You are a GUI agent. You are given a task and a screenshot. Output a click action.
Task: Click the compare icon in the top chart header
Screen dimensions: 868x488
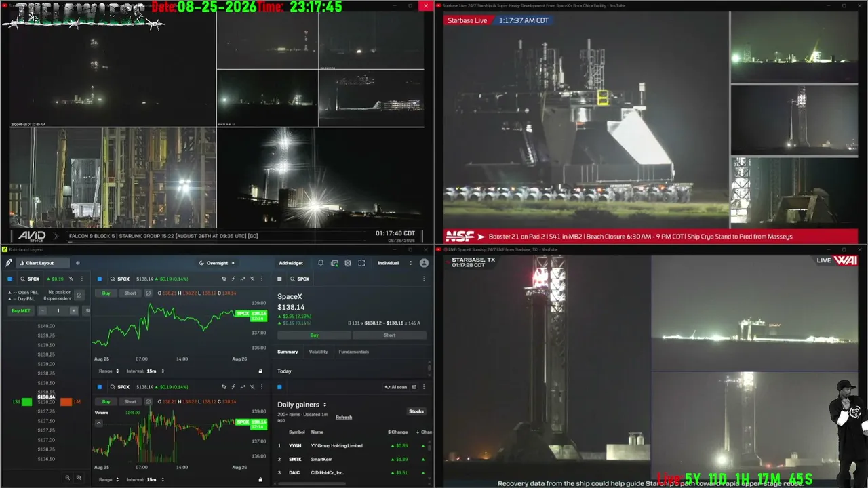click(224, 279)
